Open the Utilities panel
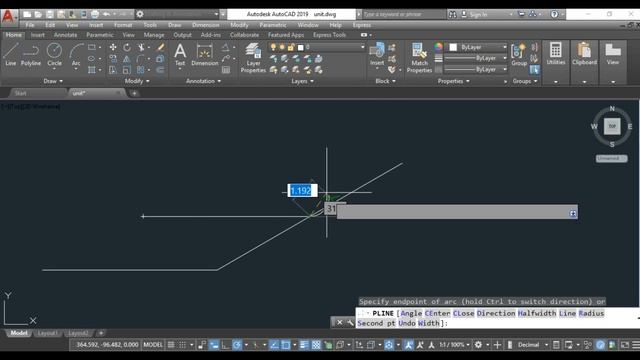 556,54
